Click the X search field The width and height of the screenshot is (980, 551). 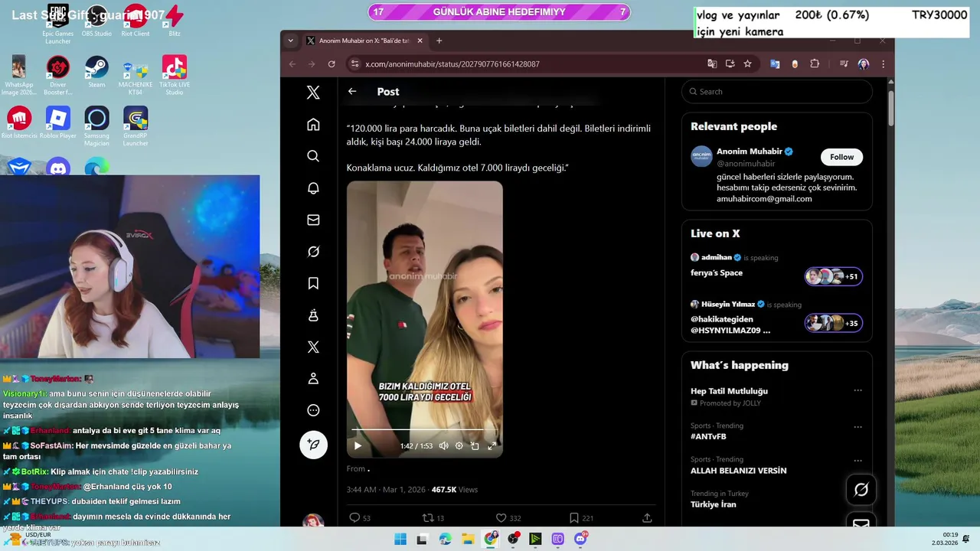pos(777,91)
